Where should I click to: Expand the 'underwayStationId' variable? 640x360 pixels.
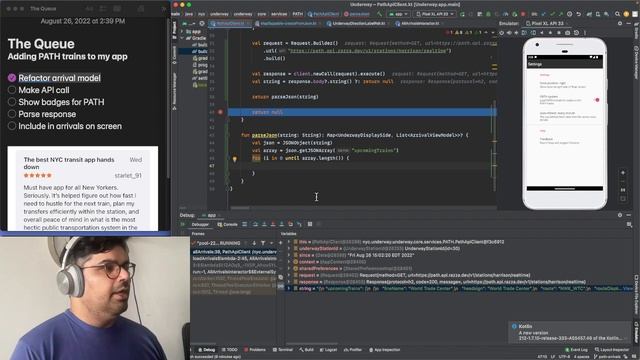pos(289,249)
